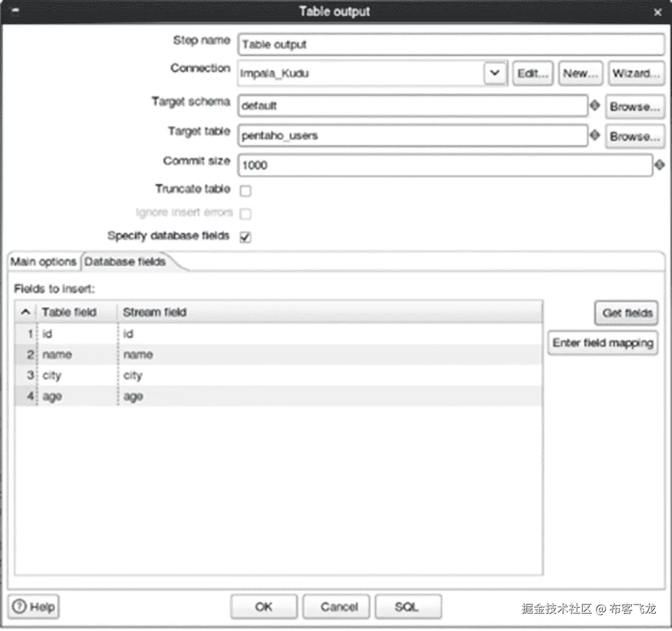
Task: Click the Table field column header
Action: coord(77,312)
